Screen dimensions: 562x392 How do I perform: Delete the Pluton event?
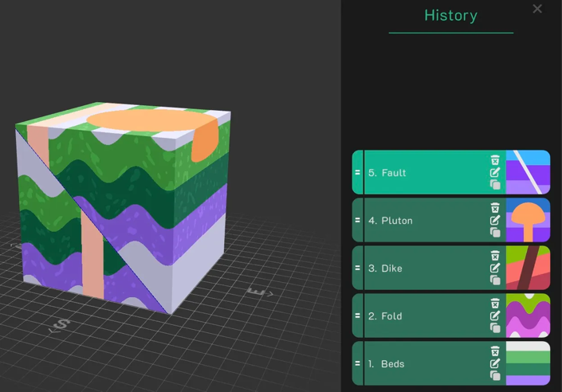(495, 208)
